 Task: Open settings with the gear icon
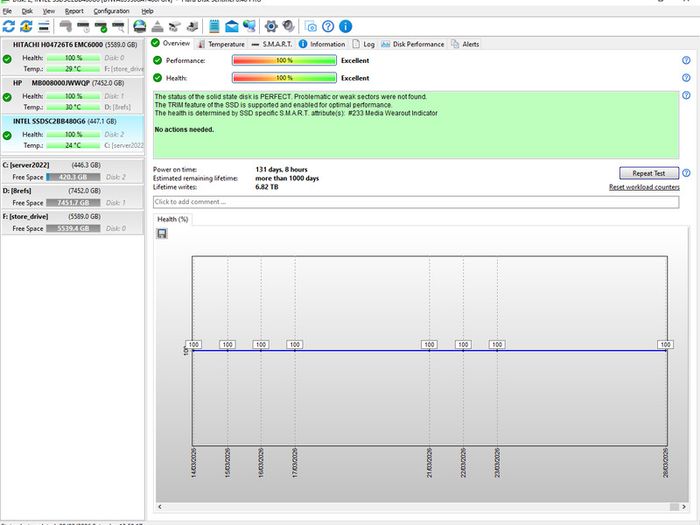click(x=271, y=26)
